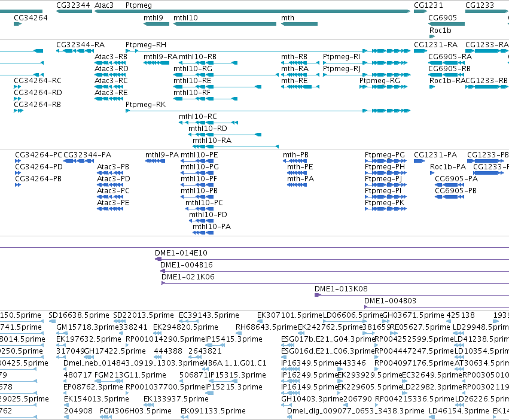
Task: Click transcript mthl10-RE
Action: (218, 87)
